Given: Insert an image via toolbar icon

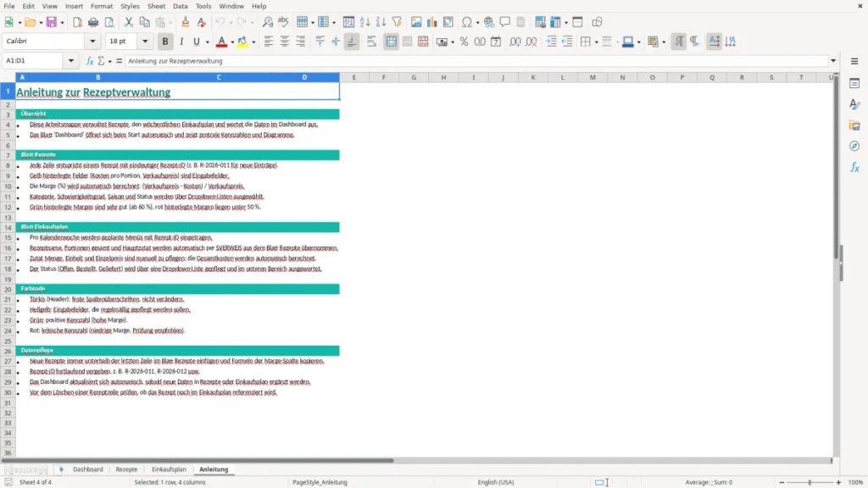Looking at the screenshot, I should (416, 22).
